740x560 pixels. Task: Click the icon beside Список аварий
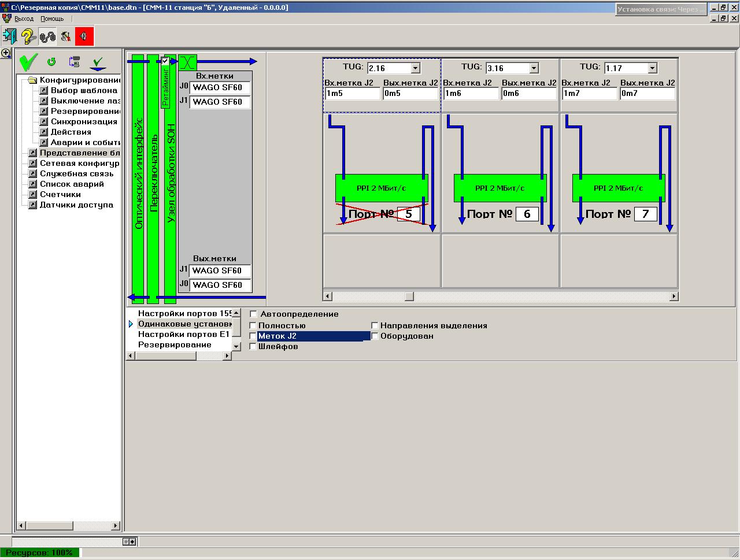(x=33, y=184)
